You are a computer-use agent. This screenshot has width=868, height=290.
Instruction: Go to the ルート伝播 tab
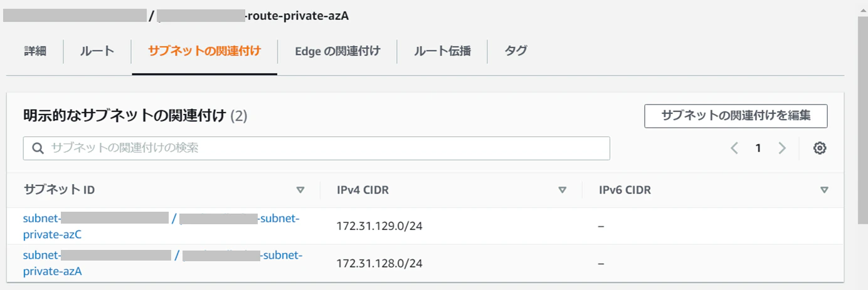(x=442, y=51)
